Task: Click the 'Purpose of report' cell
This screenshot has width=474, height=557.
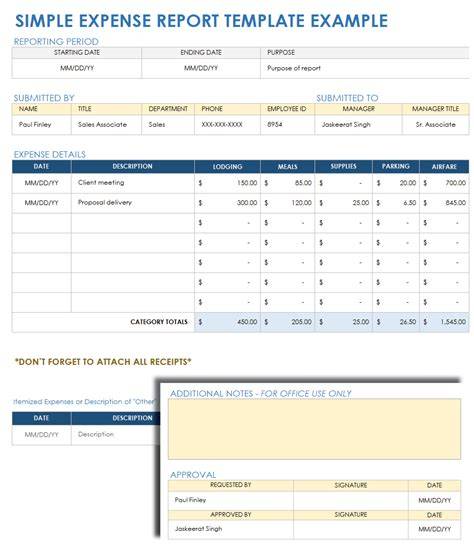Action: pos(365,68)
